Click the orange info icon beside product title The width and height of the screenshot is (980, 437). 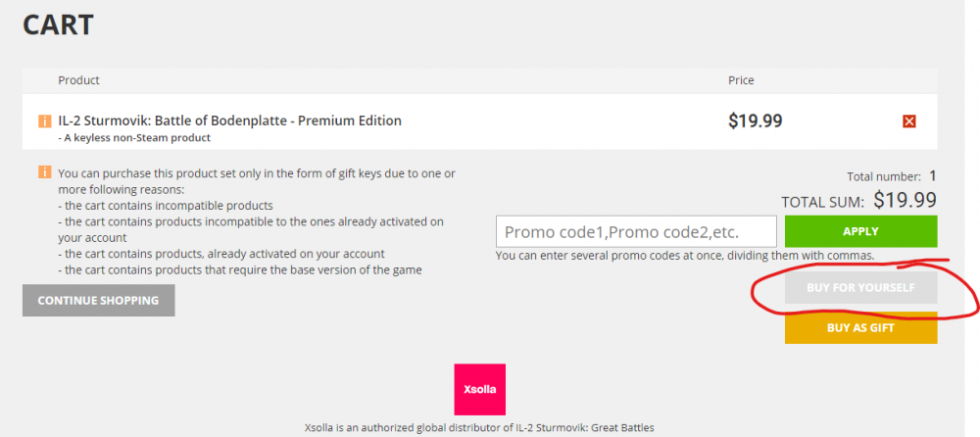tap(44, 121)
